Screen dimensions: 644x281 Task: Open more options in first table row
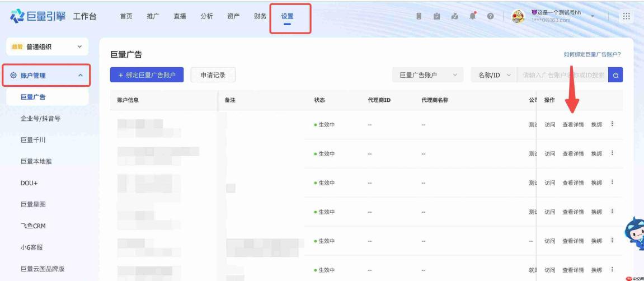(x=612, y=124)
